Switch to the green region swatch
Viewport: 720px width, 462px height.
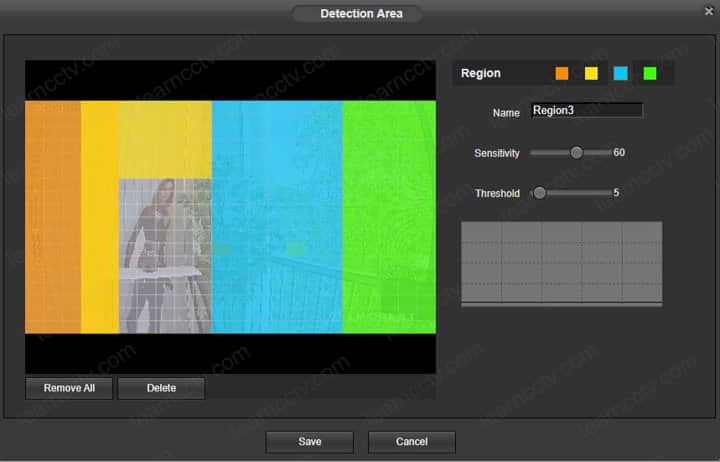click(x=650, y=73)
